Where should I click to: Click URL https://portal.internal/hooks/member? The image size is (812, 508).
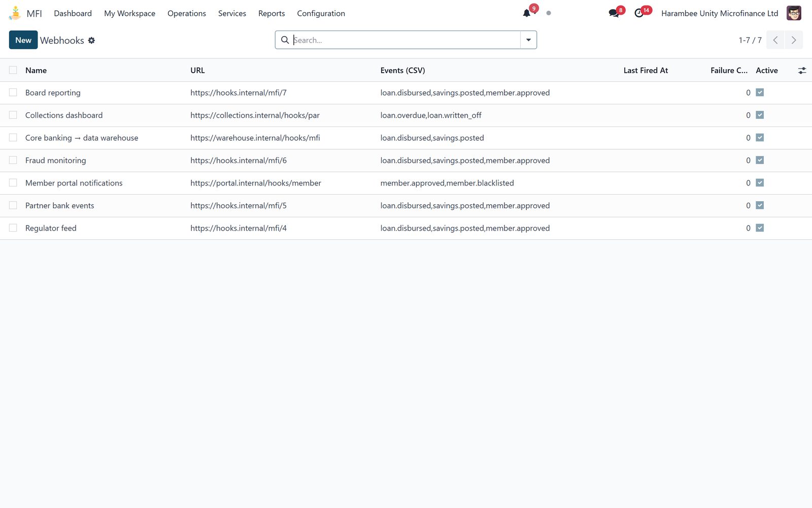click(256, 183)
